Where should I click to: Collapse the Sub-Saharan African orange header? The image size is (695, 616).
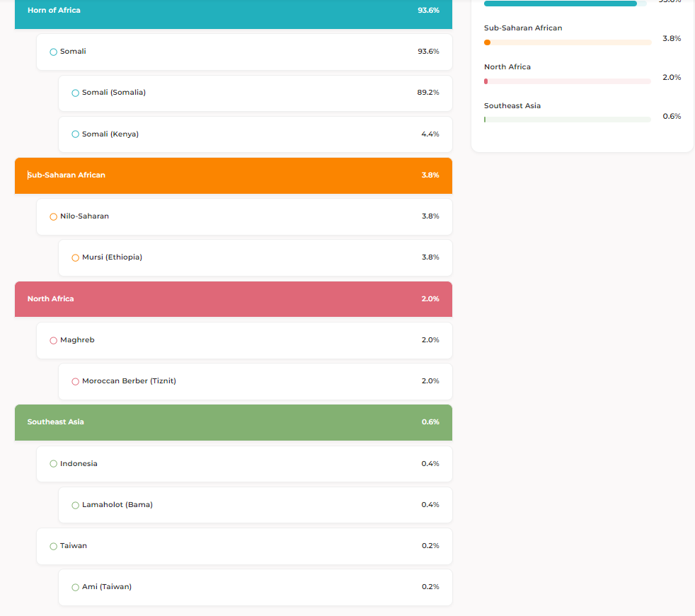[233, 175]
